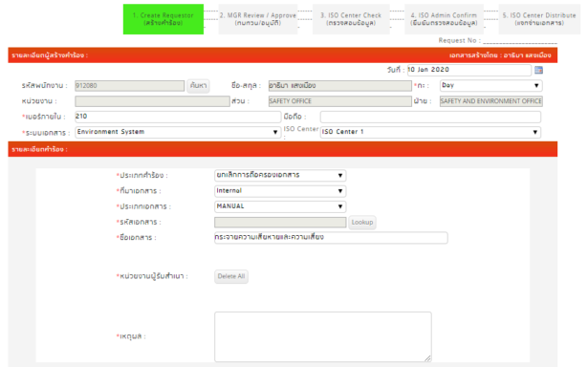The height and width of the screenshot is (367, 588).
Task: Click the text area resize handle
Action: (427, 358)
